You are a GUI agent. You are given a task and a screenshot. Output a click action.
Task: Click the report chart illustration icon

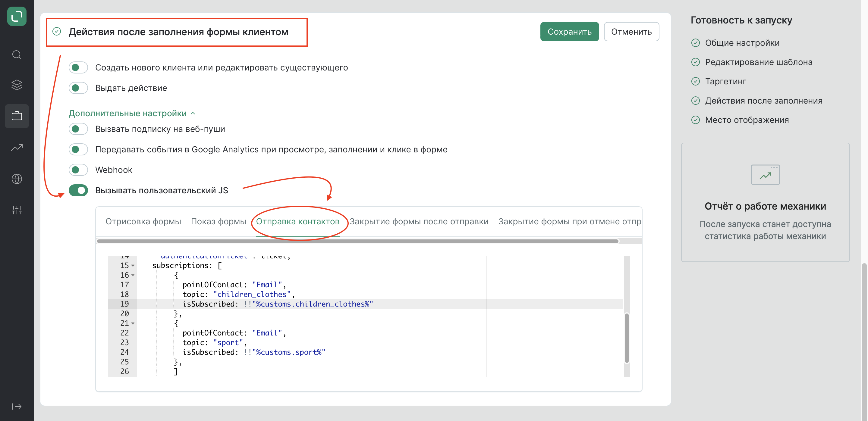[x=765, y=174]
